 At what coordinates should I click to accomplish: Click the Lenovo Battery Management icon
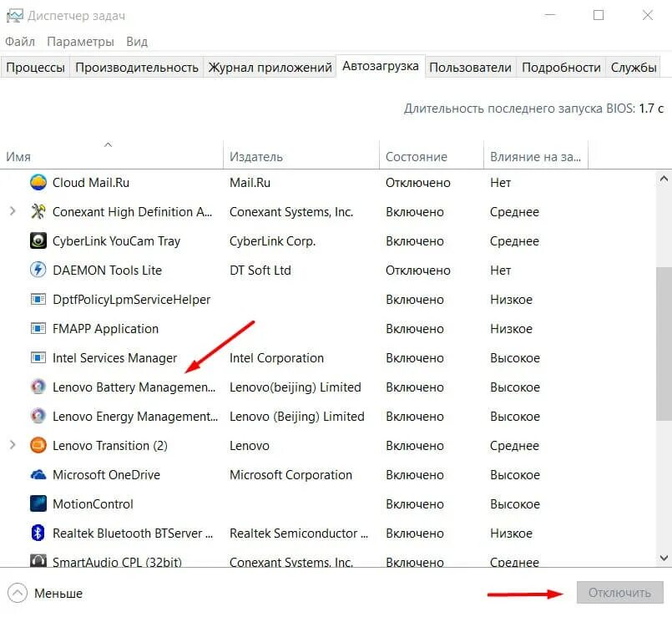38,387
